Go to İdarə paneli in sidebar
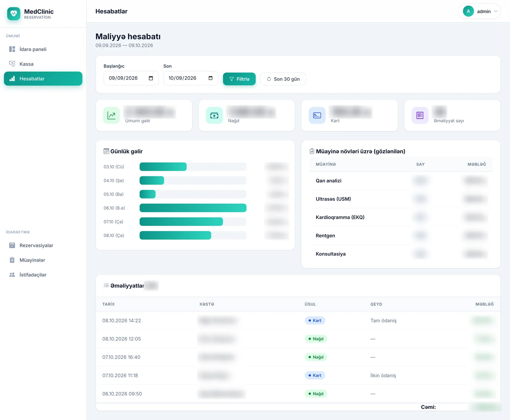The image size is (510, 420). click(43, 49)
